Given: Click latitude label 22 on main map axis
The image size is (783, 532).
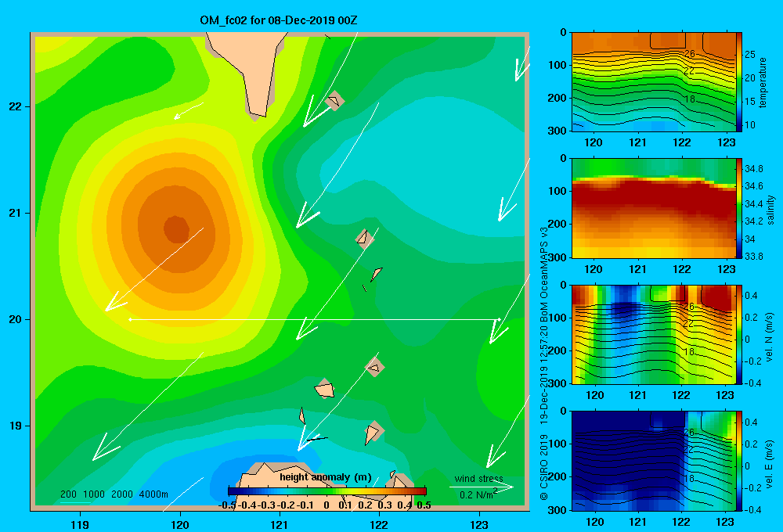Looking at the screenshot, I should tap(16, 107).
